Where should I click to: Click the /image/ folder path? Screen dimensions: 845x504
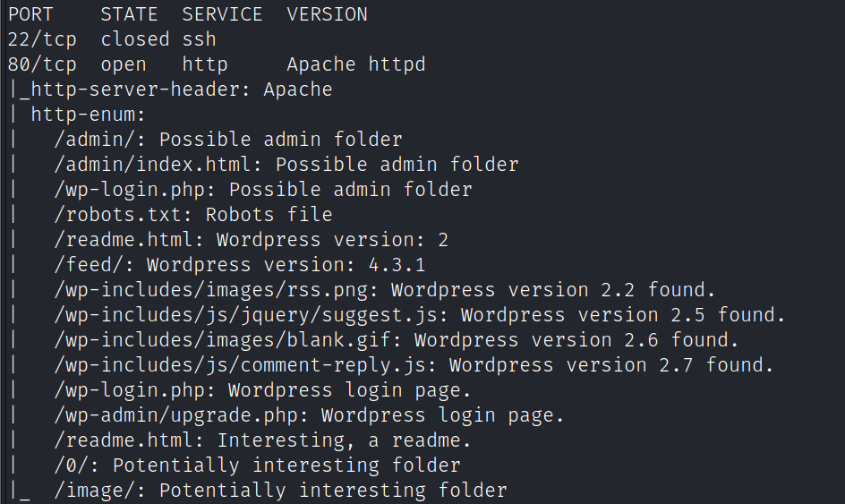99,491
